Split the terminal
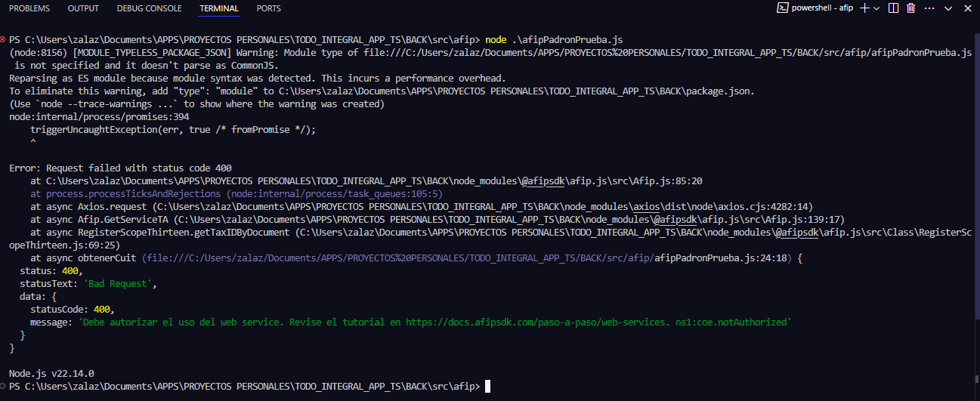Image resolution: width=980 pixels, height=401 pixels. point(894,8)
